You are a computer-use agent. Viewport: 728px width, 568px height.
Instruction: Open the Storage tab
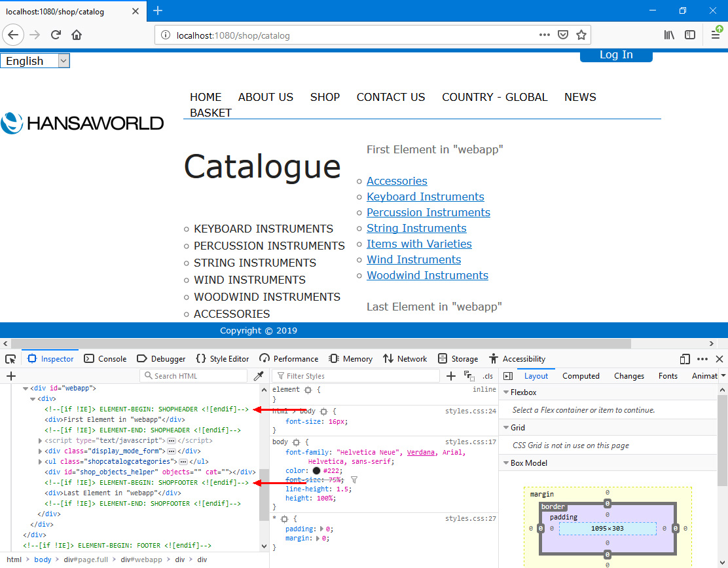click(458, 359)
